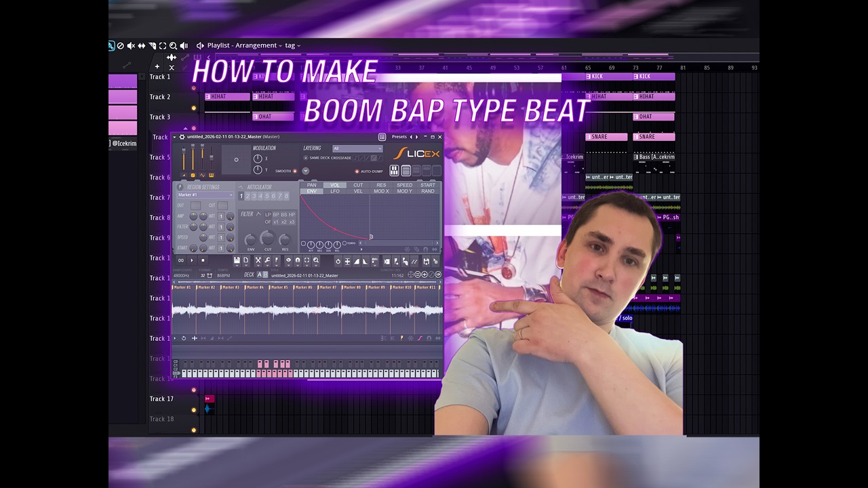Select next preset arrow

(x=417, y=137)
